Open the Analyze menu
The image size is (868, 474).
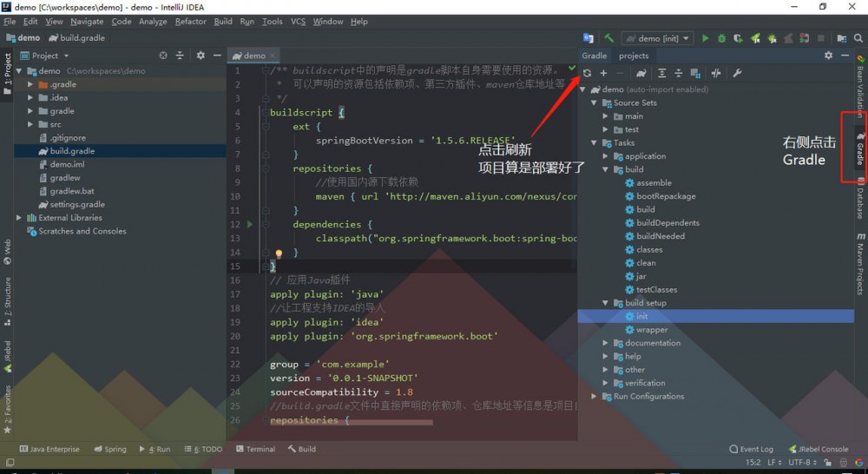coord(153,22)
